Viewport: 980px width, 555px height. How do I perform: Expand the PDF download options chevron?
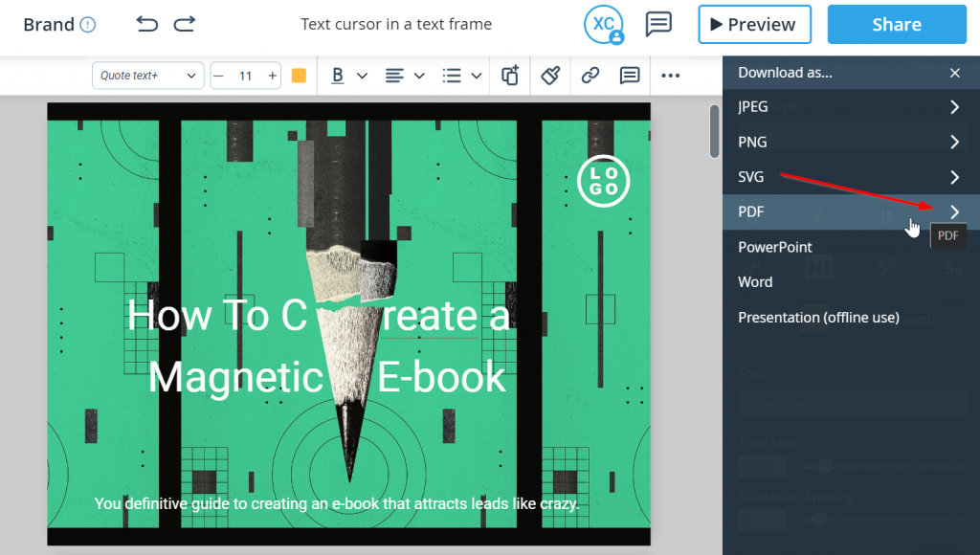point(953,211)
